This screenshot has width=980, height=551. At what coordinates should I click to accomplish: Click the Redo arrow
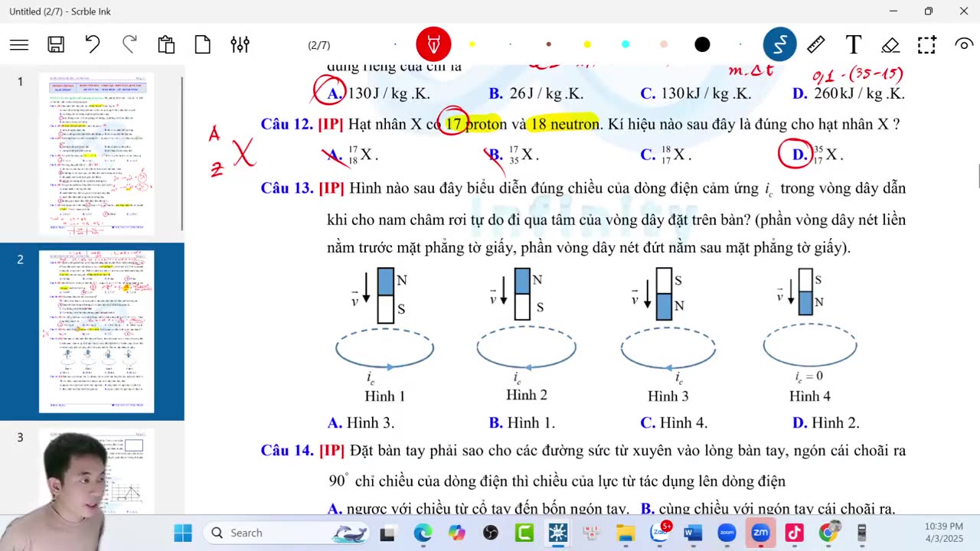129,44
